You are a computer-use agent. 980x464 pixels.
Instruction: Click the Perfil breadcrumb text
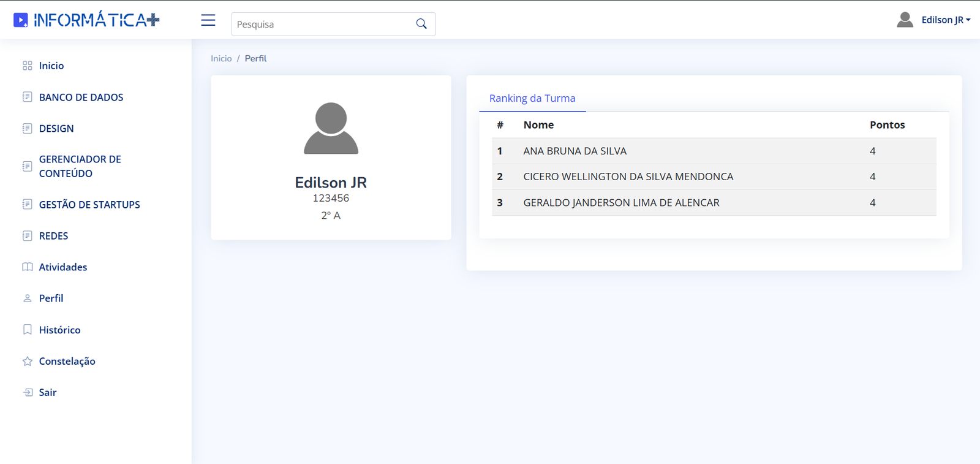coord(255,58)
